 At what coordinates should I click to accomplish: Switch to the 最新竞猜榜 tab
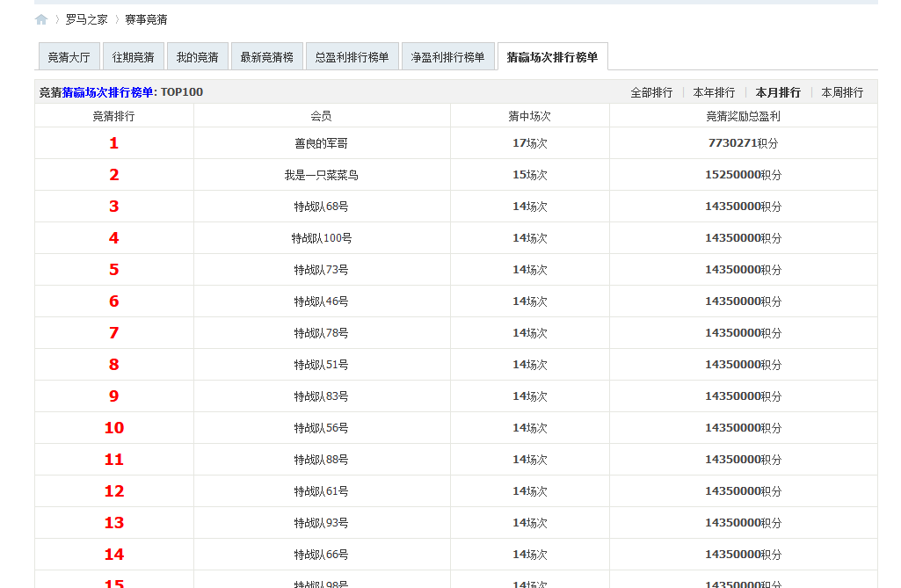[x=267, y=54]
